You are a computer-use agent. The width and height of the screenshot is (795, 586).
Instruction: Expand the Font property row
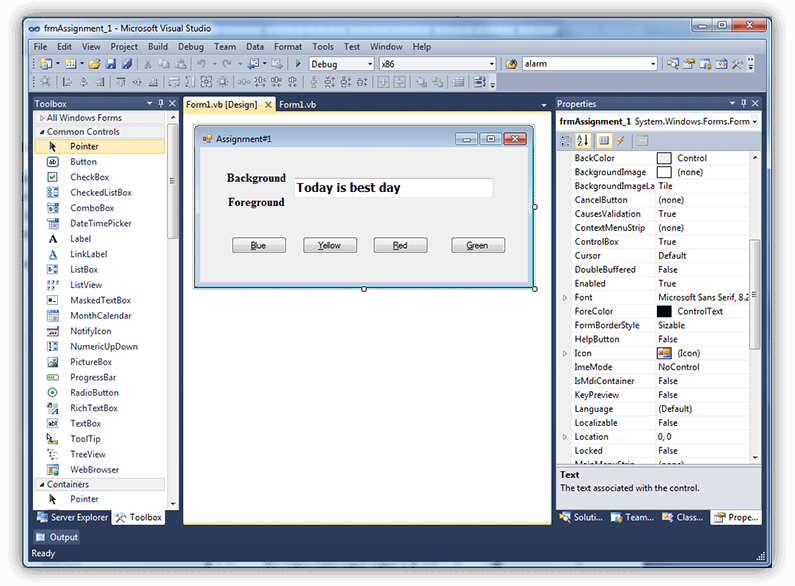565,298
